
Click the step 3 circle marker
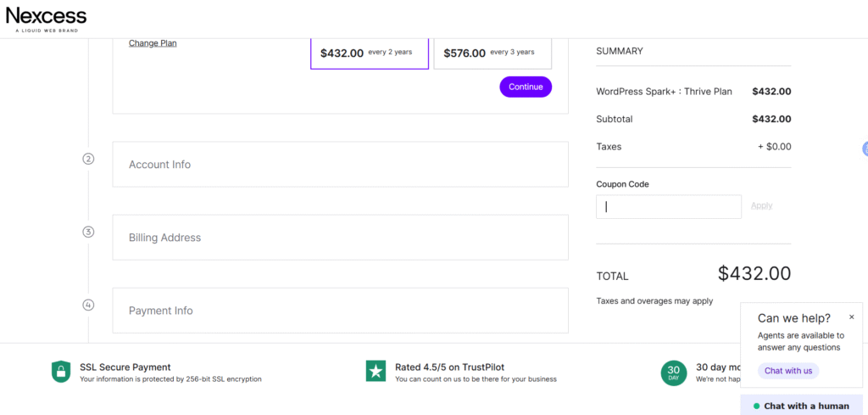(x=88, y=232)
